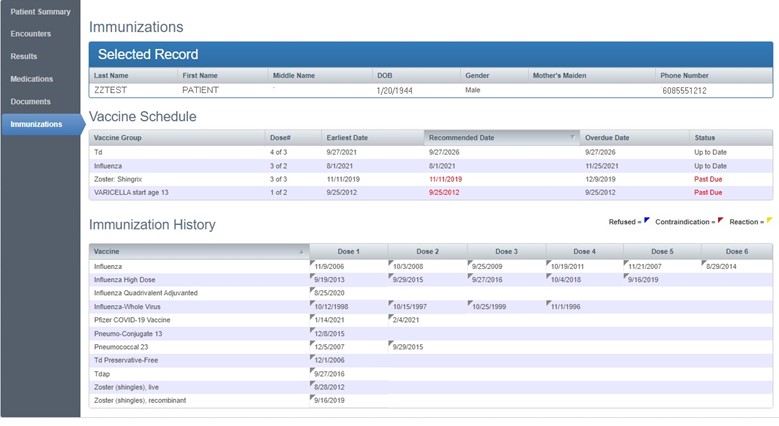Select the Documents tab in the sidebar
This screenshot has height=426, width=779.
pyautogui.click(x=30, y=102)
